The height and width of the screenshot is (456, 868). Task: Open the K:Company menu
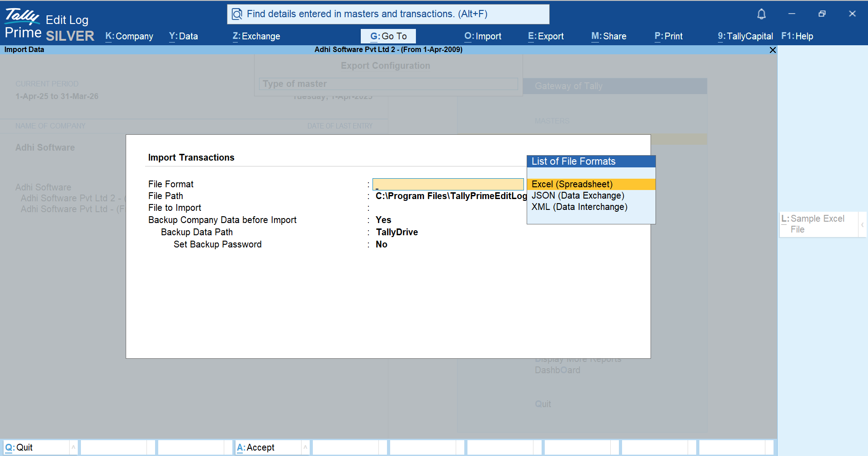129,36
